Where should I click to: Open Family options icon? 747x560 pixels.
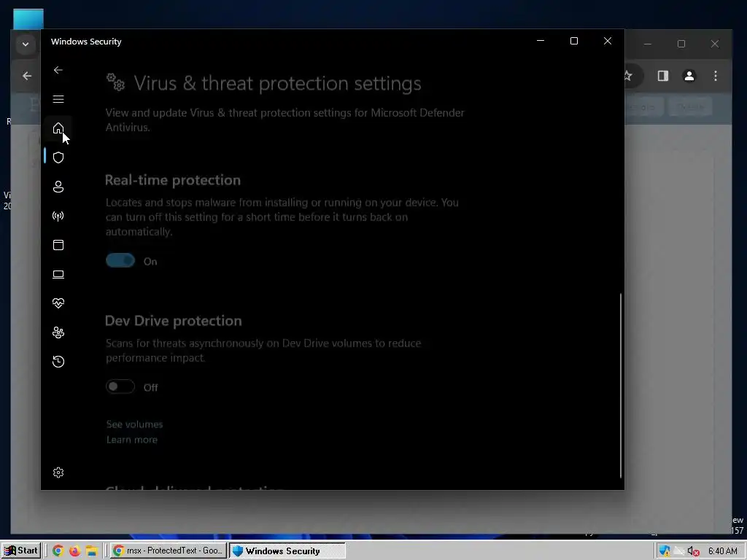(58, 332)
